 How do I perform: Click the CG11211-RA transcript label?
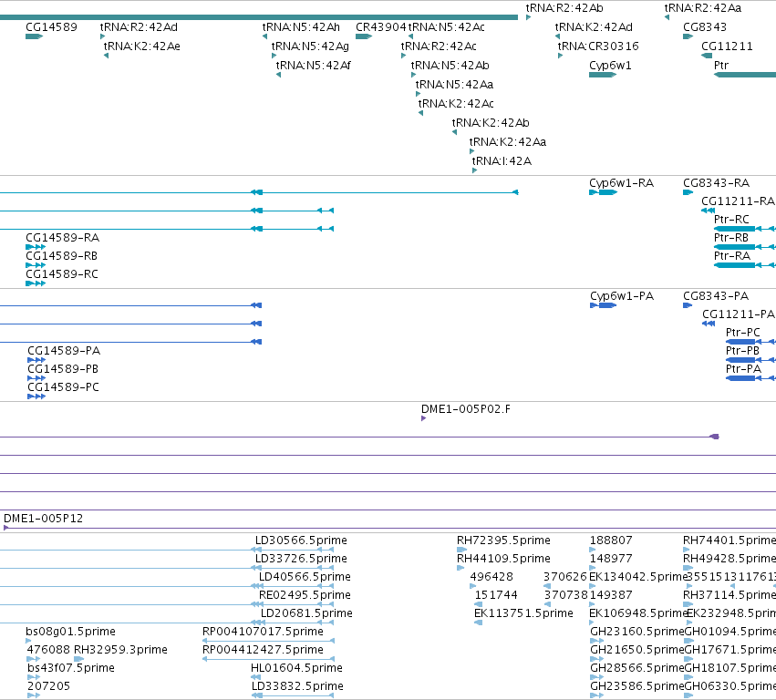click(738, 201)
